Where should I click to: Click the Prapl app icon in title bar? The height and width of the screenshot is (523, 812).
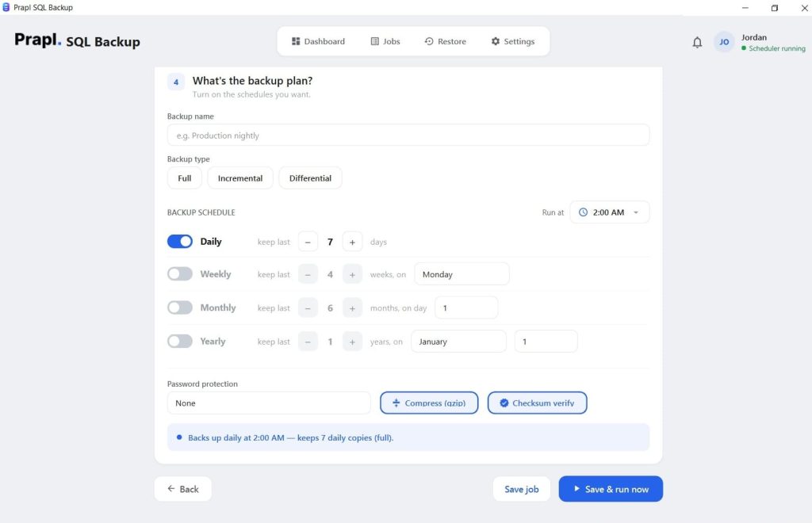(x=6, y=7)
